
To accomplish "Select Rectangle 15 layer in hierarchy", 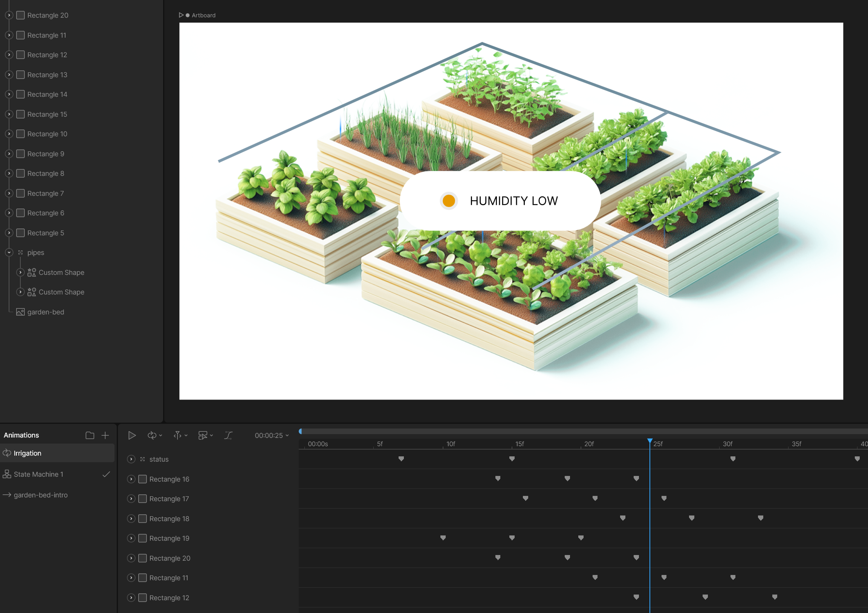I will (47, 114).
